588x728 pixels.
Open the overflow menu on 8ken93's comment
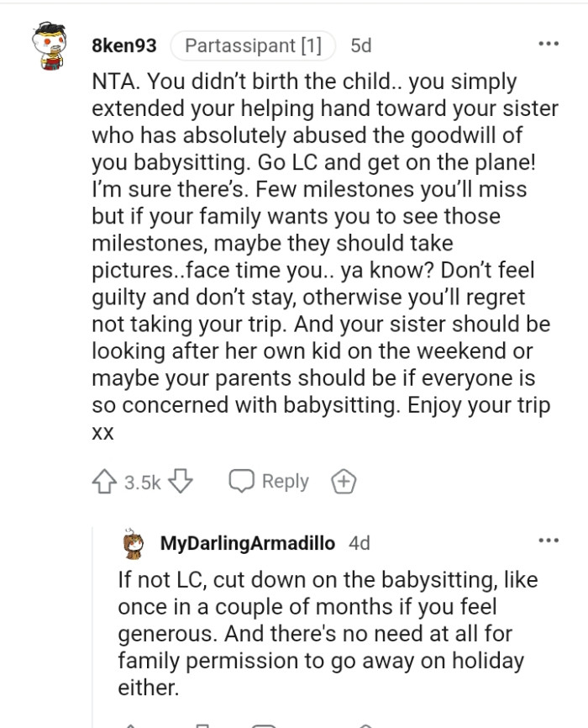(x=549, y=42)
